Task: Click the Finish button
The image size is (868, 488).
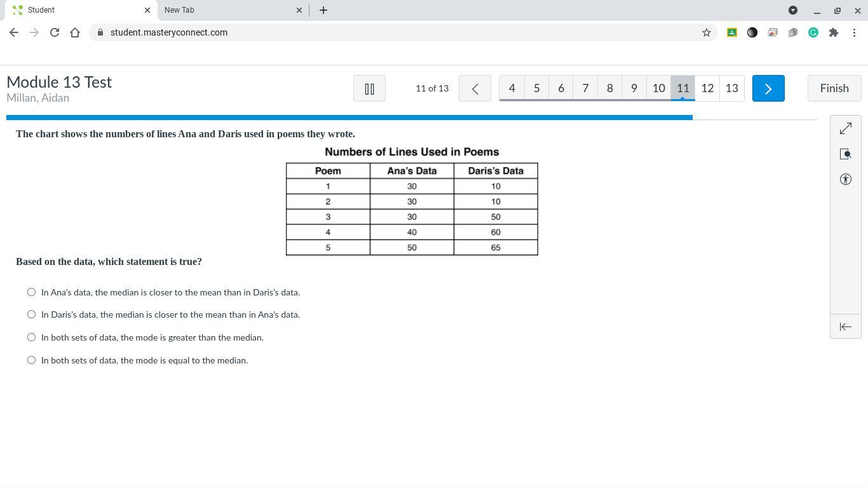Action: pos(834,88)
